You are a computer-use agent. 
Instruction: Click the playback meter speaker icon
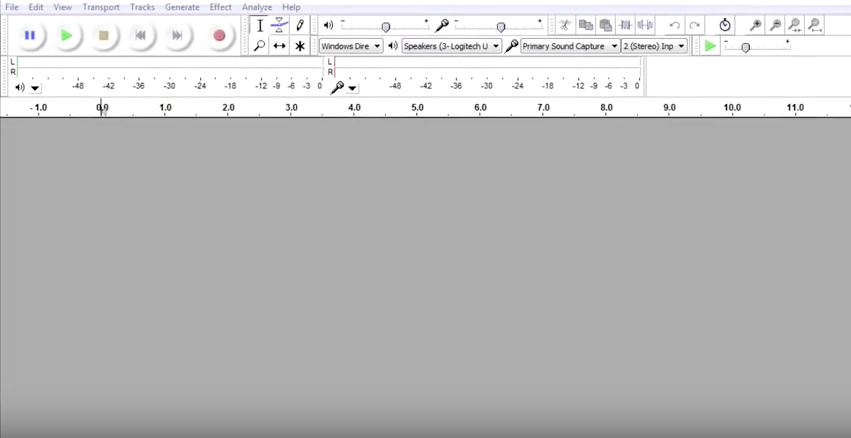20,87
